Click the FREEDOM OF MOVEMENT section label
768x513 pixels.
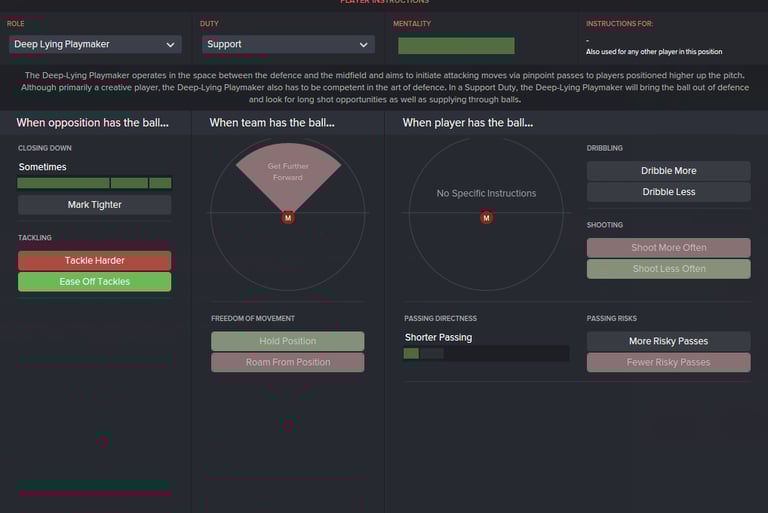(x=253, y=318)
